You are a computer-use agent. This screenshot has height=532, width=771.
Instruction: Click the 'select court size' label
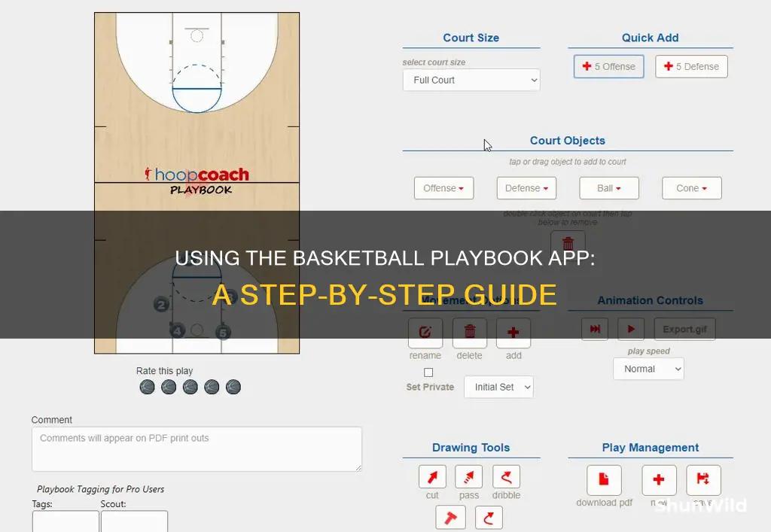[434, 62]
